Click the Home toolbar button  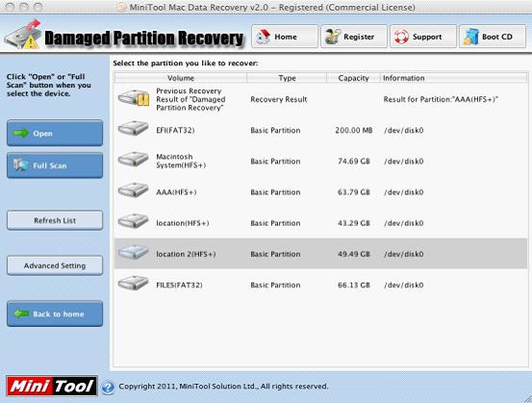285,37
